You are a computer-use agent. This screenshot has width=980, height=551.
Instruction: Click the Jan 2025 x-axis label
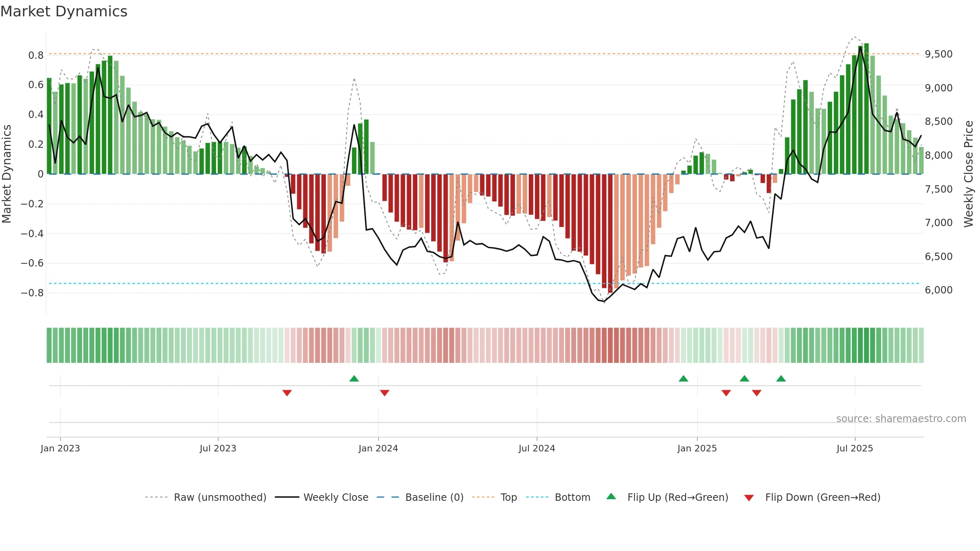click(697, 448)
